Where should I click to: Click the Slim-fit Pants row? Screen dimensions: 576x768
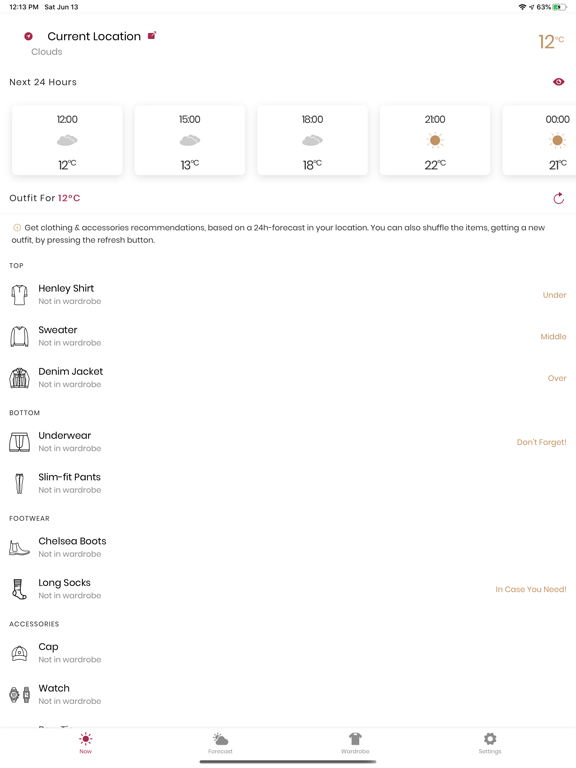288,483
